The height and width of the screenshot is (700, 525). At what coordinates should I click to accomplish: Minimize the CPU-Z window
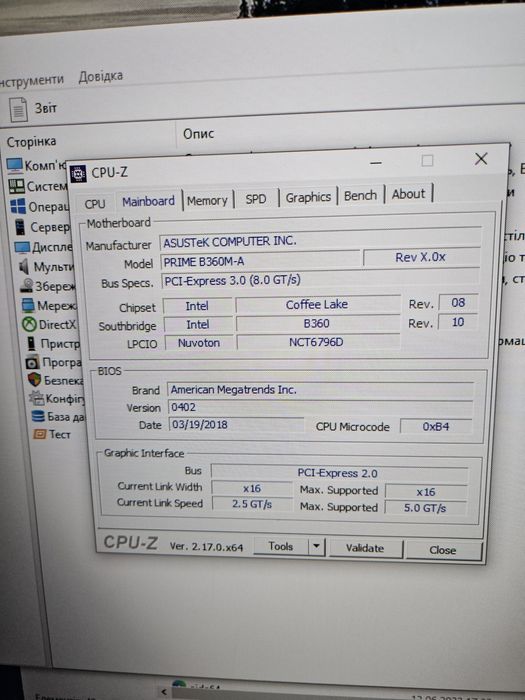376,163
